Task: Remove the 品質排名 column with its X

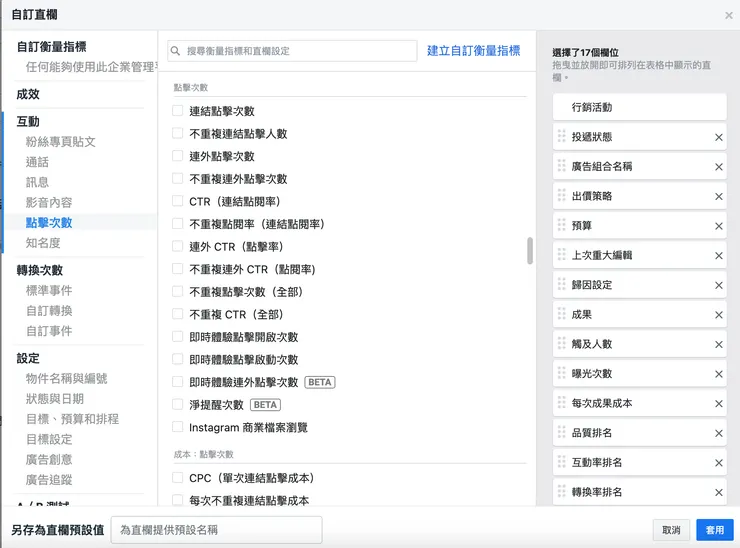Action: 718,433
